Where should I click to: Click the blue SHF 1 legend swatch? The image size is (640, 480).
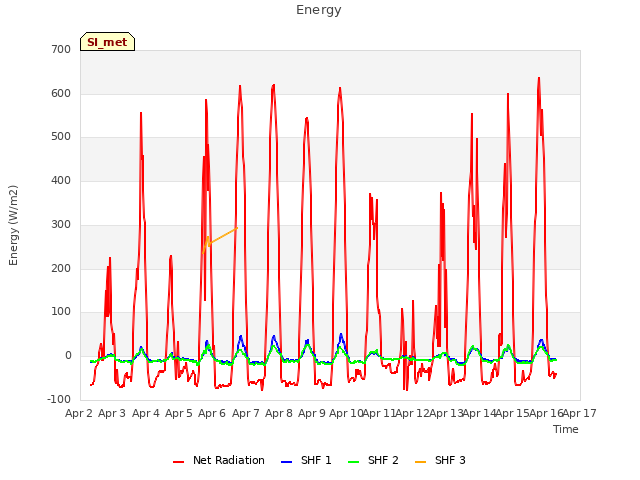(287, 462)
